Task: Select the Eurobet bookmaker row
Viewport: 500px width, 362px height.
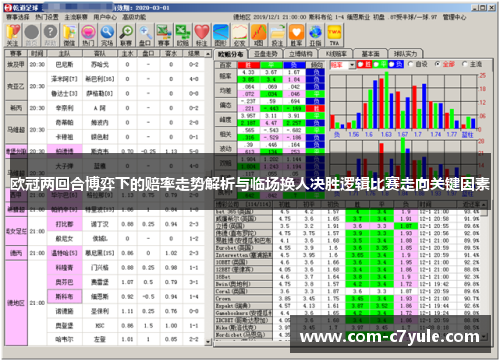Action: (349, 248)
